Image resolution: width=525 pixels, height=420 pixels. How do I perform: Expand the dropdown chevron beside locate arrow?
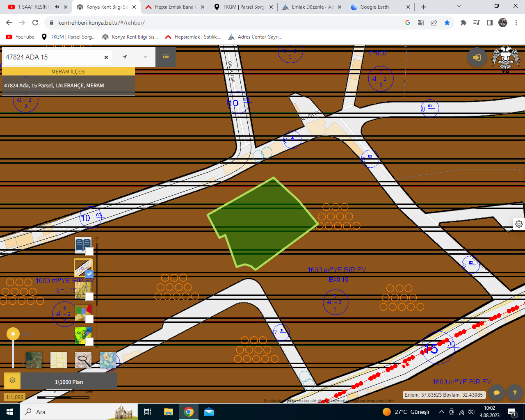145,57
